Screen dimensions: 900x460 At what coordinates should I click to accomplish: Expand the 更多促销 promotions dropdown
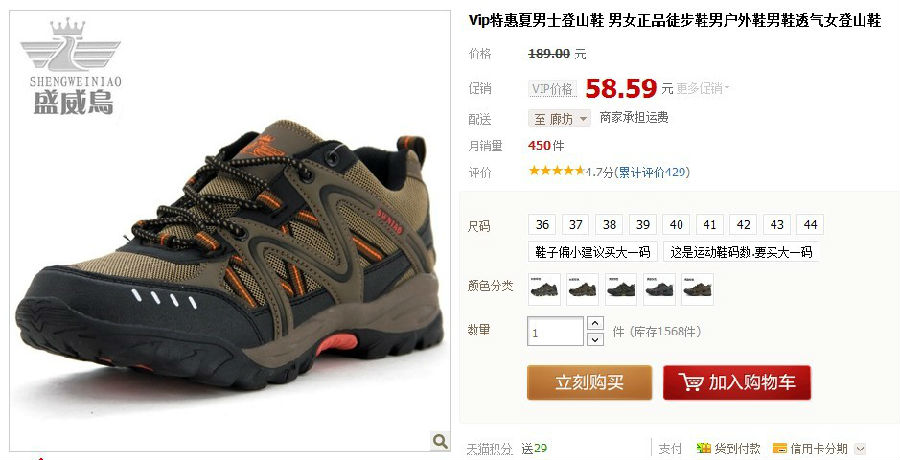coord(703,88)
